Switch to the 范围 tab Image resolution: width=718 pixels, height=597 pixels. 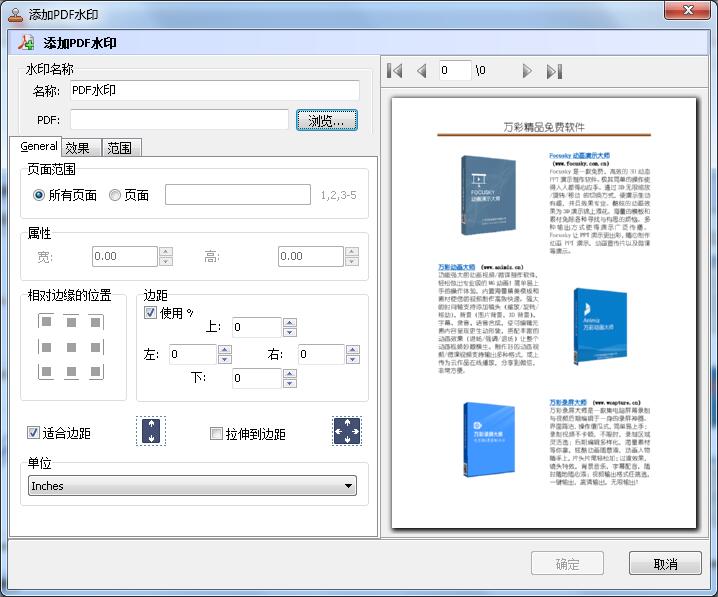coord(120,148)
